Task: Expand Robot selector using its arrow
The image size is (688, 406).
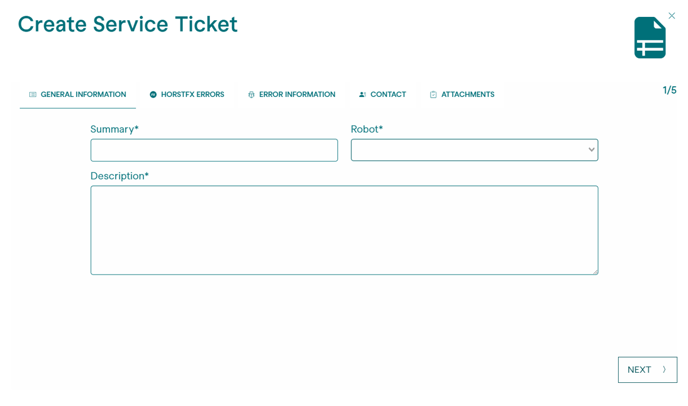Action: click(591, 150)
